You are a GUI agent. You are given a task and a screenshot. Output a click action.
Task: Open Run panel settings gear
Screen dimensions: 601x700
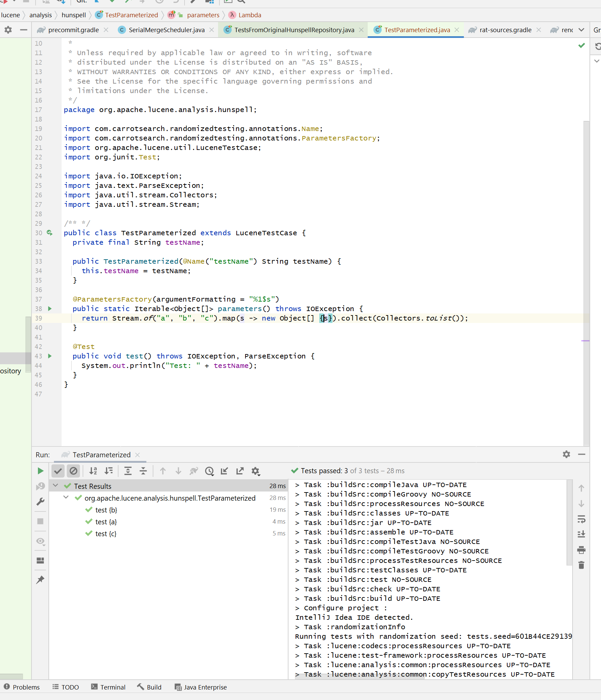[x=566, y=454]
